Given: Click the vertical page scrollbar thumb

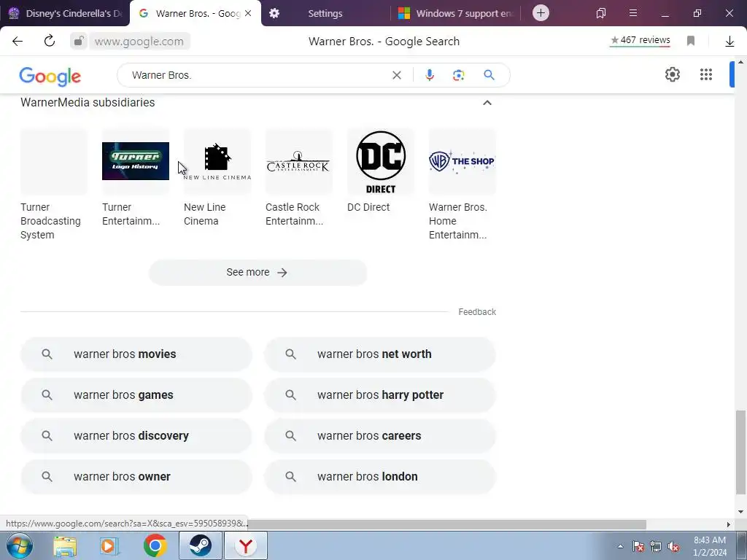Looking at the screenshot, I should tap(740, 452).
